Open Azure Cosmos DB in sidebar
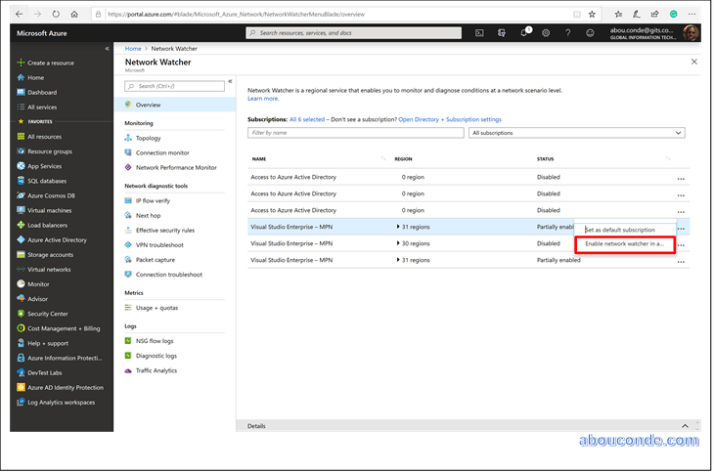This screenshot has height=472, width=714. [50, 196]
